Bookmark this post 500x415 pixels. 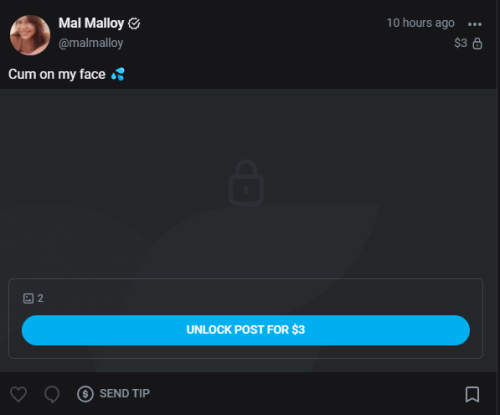point(472,394)
